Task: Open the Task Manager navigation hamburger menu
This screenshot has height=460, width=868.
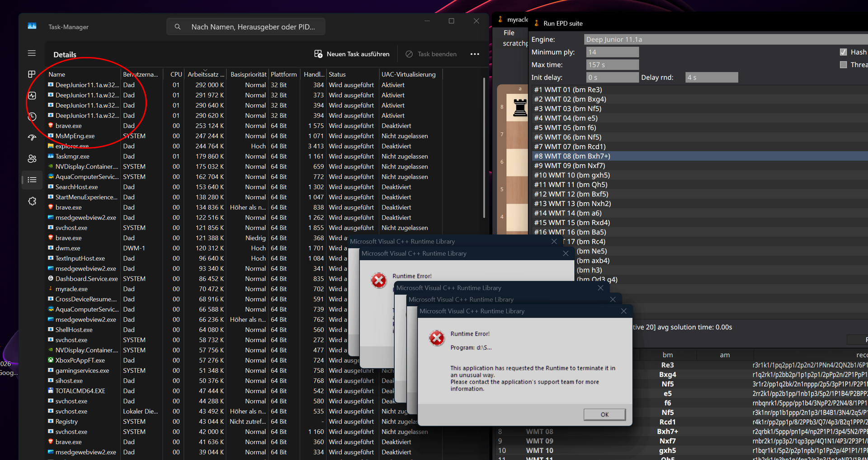Action: coord(32,53)
